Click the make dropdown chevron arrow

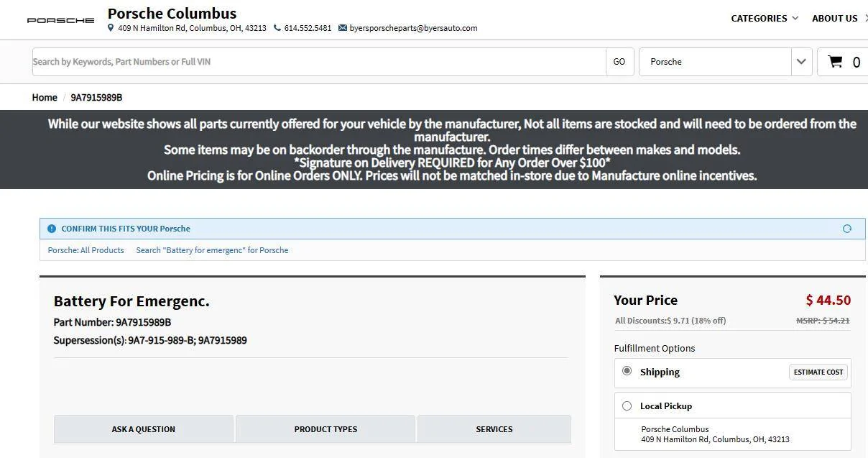(802, 62)
